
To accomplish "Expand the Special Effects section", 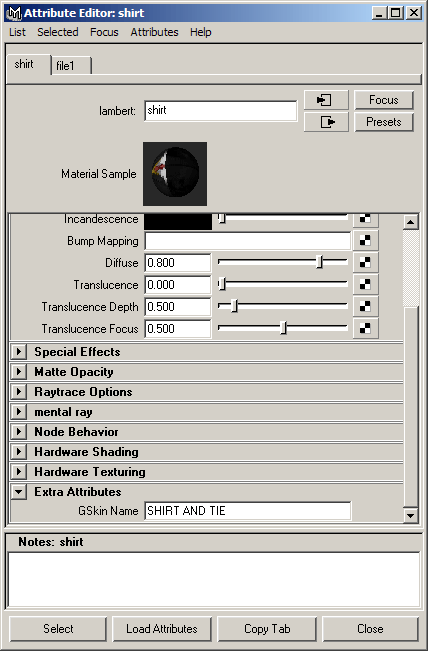I will 18,352.
